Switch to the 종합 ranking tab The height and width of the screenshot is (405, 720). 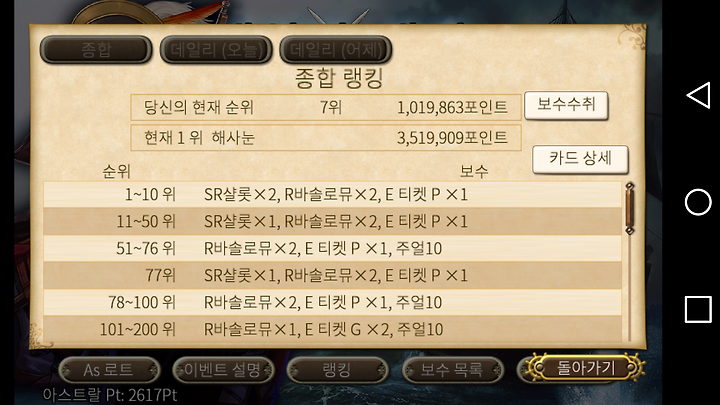click(96, 49)
